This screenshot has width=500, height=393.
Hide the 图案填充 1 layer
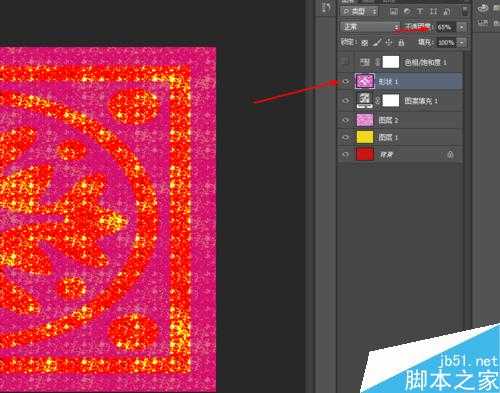[x=346, y=100]
